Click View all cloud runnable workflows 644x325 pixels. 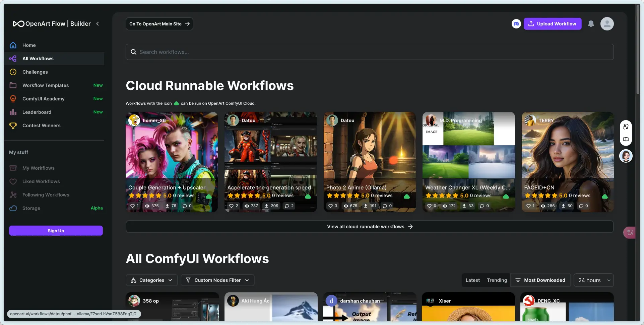click(x=370, y=227)
